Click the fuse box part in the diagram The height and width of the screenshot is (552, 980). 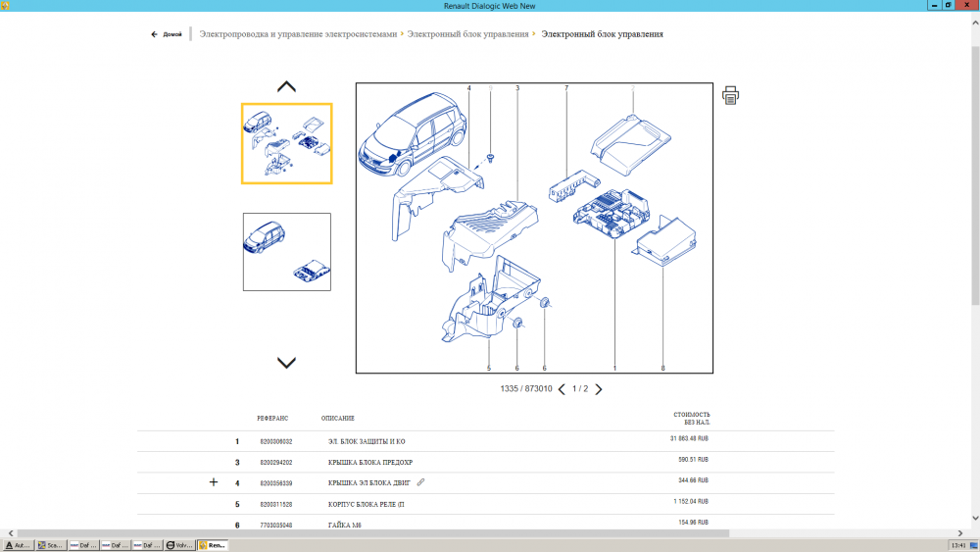click(x=612, y=214)
